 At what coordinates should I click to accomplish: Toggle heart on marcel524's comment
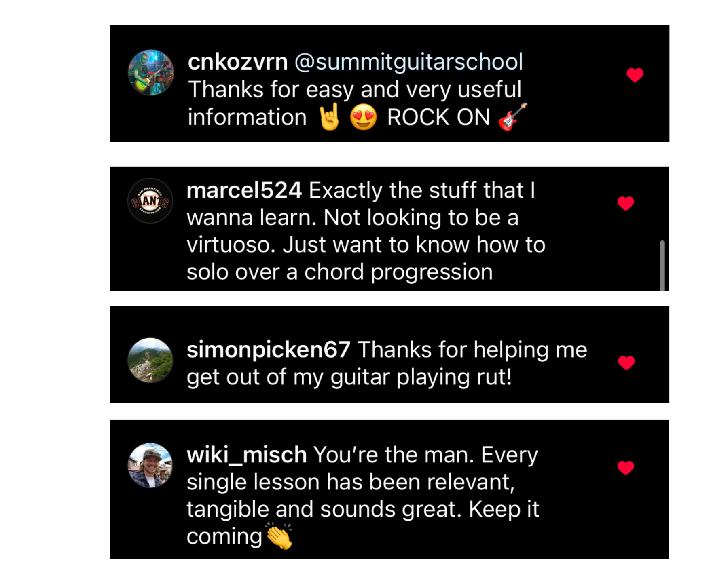626,203
